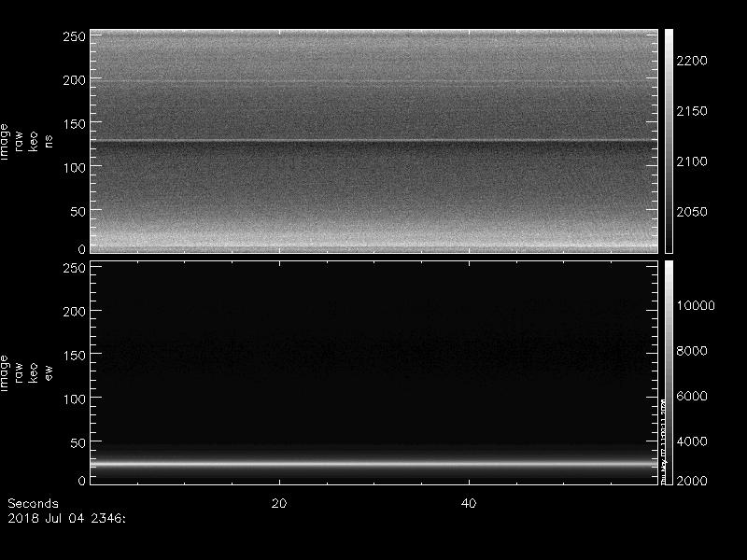Viewport: 747px width, 560px height.
Task: Click the grayscale colorbar of the ns keogram
Action: click(x=669, y=141)
